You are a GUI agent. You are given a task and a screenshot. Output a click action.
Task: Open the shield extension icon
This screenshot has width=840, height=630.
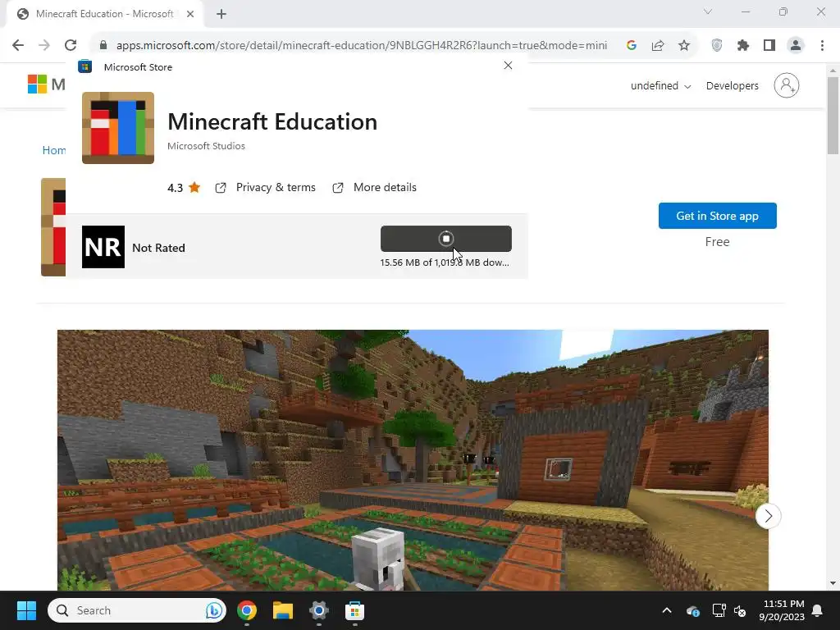(717, 45)
